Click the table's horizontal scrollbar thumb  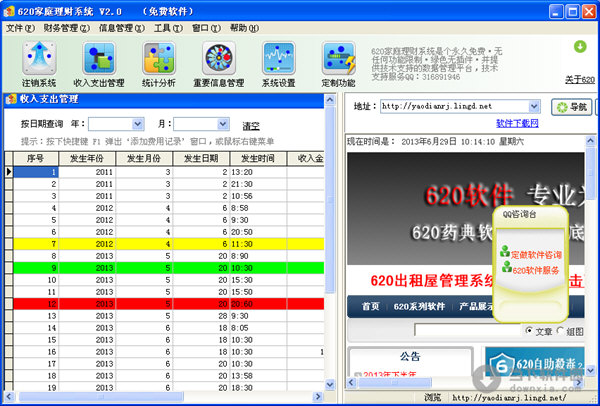tap(101, 396)
